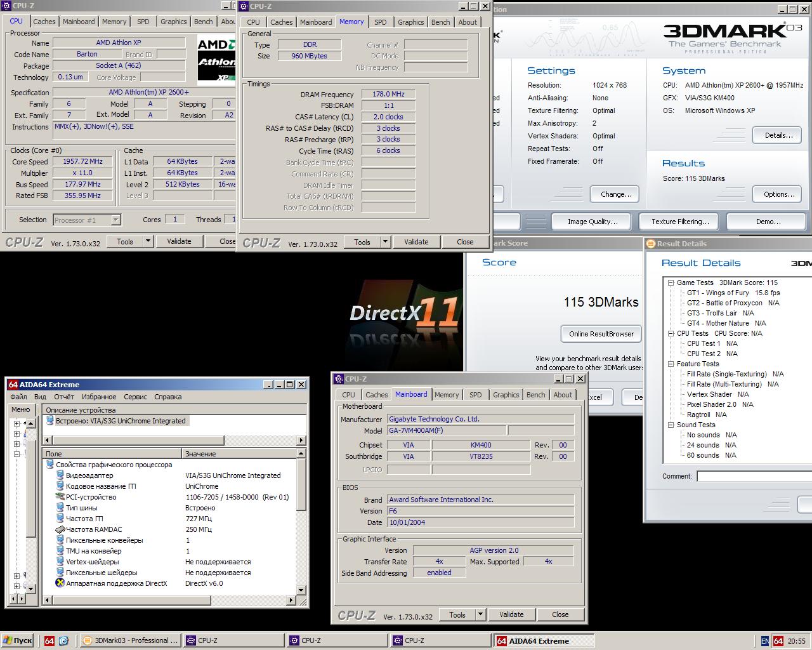Collapse the Game Tests tree node
Viewport: 812px width, 650px height.
point(671,283)
